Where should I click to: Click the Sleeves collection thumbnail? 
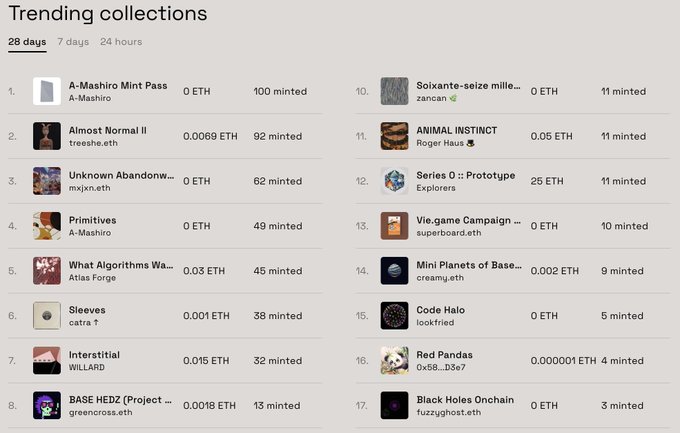tap(47, 316)
